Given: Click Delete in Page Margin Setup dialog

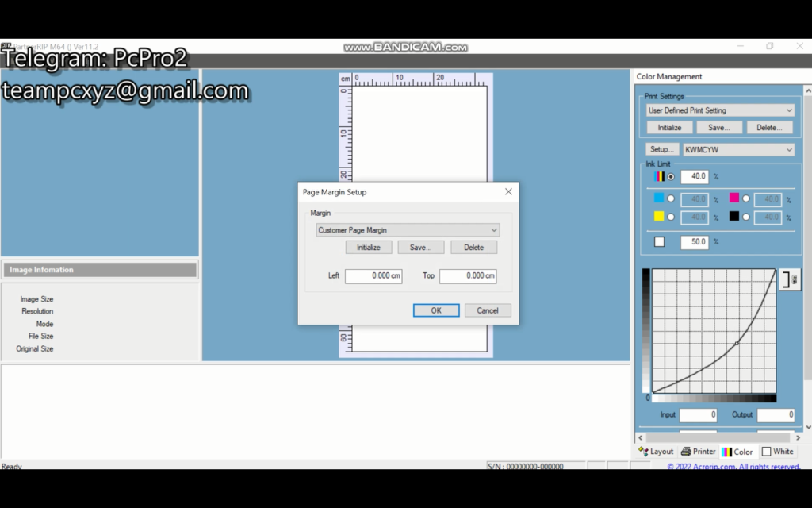Looking at the screenshot, I should click(473, 248).
